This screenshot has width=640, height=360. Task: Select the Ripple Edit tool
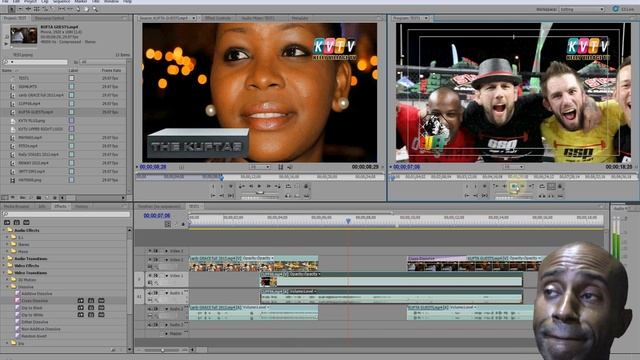[x=28, y=9]
